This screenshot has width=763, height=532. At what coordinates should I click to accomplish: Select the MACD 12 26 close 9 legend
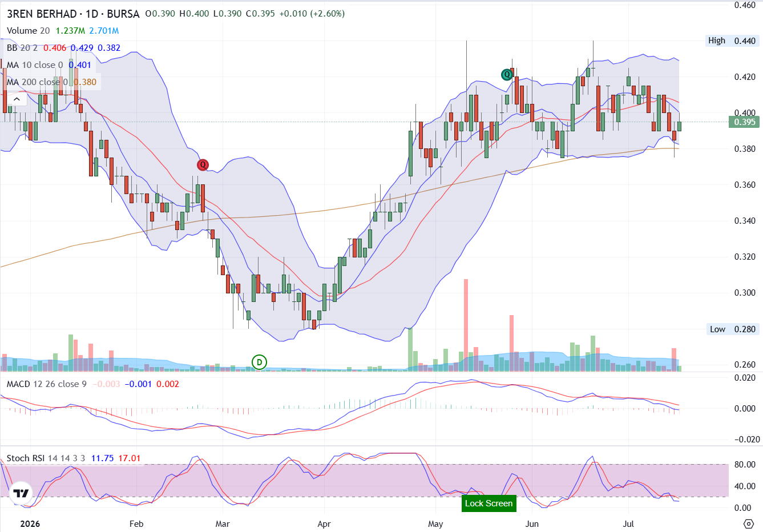pyautogui.click(x=47, y=384)
